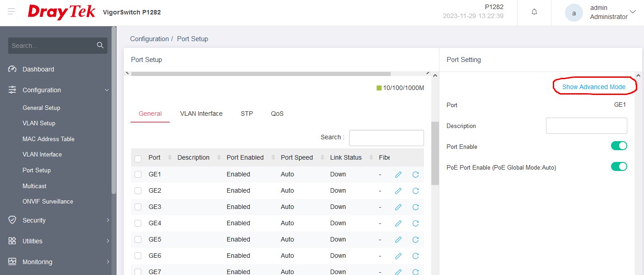
Task: Switch to the VLAN Interface tab
Action: click(x=201, y=114)
